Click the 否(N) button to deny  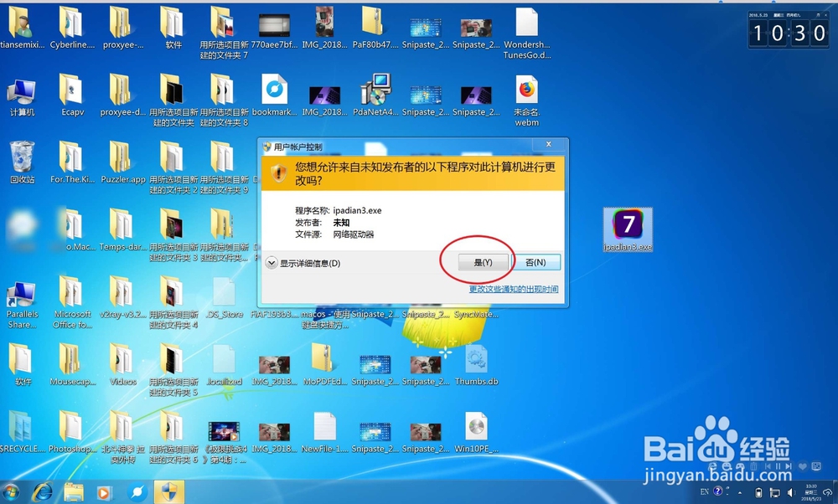coord(535,263)
